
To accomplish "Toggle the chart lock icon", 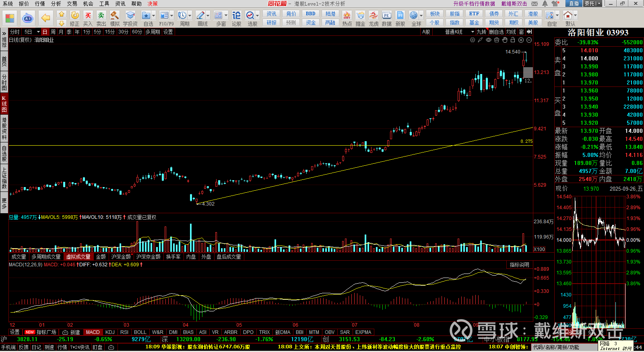I will coord(513,40).
